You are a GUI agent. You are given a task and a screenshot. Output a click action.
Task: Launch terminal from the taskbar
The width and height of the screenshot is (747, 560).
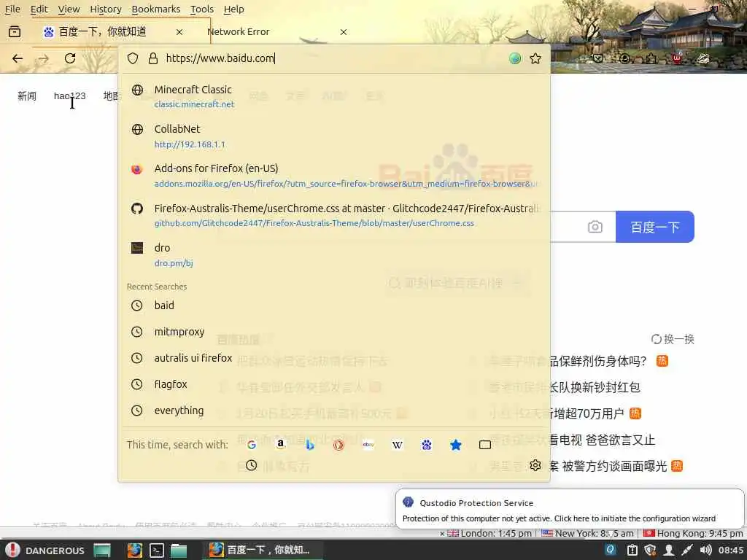pos(157,551)
